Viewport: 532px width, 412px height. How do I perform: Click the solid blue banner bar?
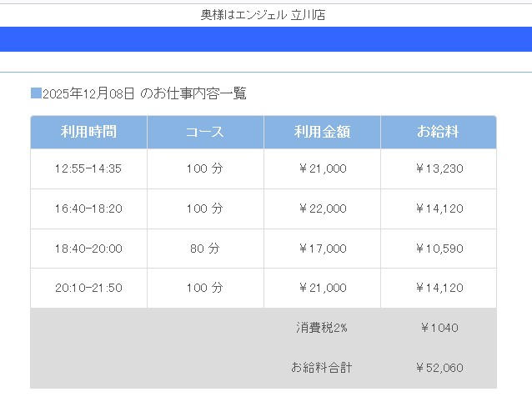(266, 39)
